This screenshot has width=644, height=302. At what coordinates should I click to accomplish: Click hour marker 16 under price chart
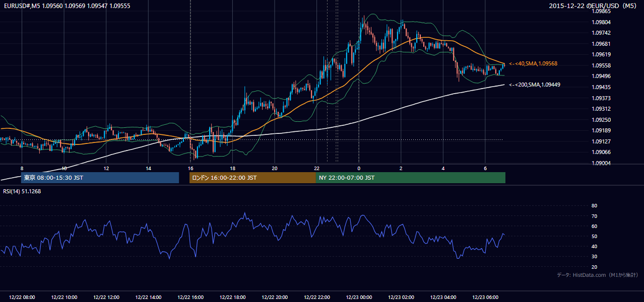pyautogui.click(x=190, y=168)
